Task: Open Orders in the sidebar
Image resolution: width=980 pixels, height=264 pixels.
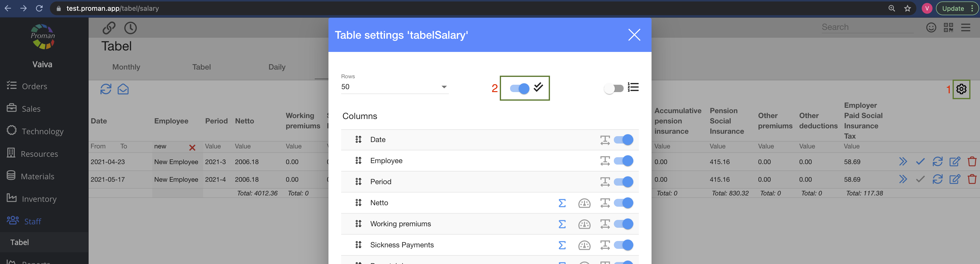Action: click(x=34, y=86)
